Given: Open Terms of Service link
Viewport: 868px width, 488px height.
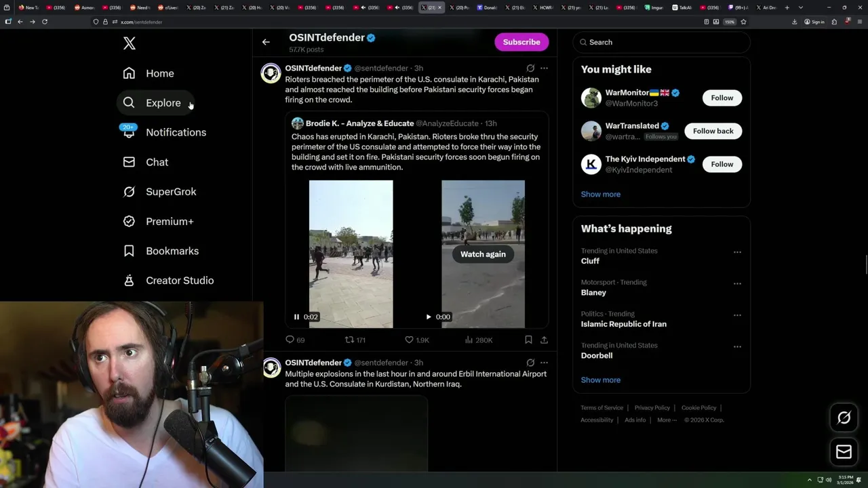Looking at the screenshot, I should click(x=602, y=408).
